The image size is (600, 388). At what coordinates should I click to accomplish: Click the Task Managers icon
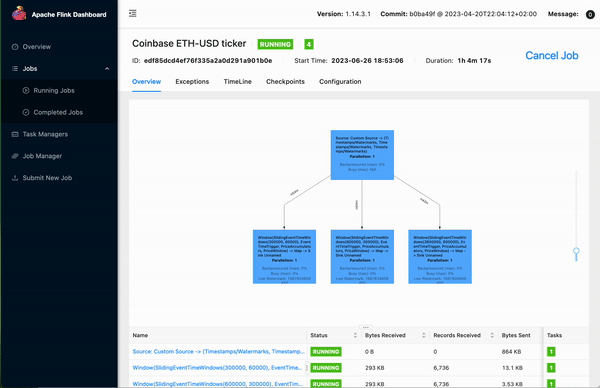point(15,134)
